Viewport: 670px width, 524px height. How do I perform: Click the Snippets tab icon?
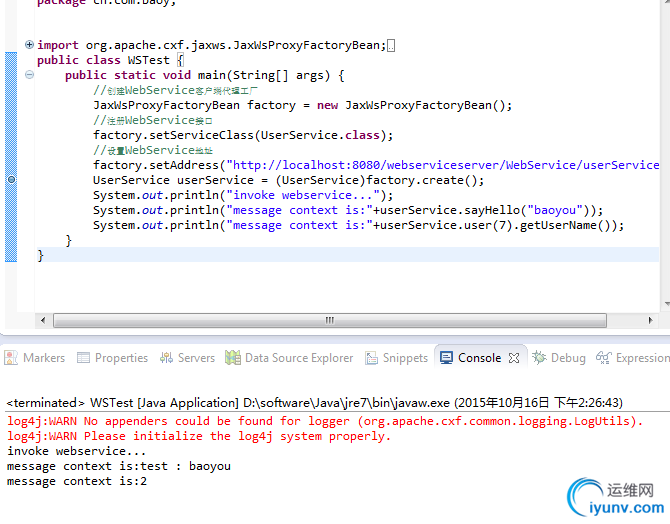371,358
